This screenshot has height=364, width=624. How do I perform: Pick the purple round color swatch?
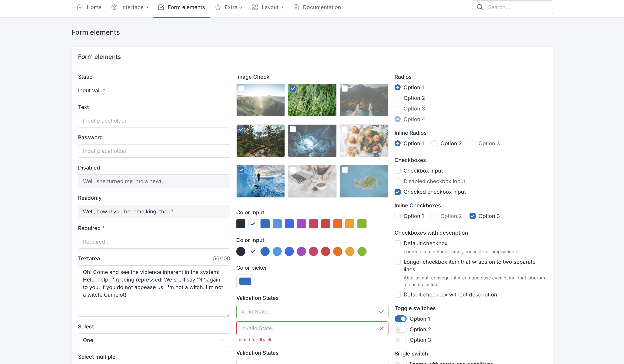301,251
